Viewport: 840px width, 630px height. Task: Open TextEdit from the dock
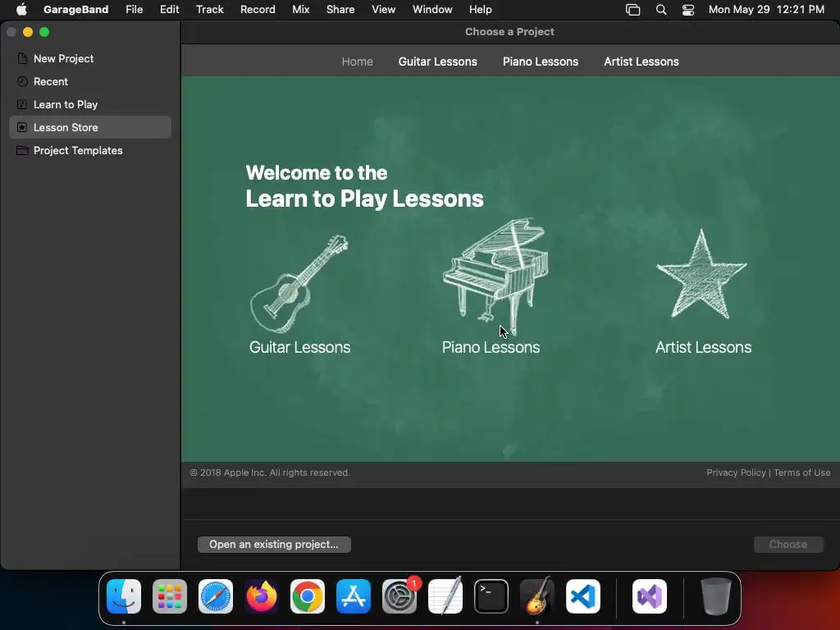445,596
